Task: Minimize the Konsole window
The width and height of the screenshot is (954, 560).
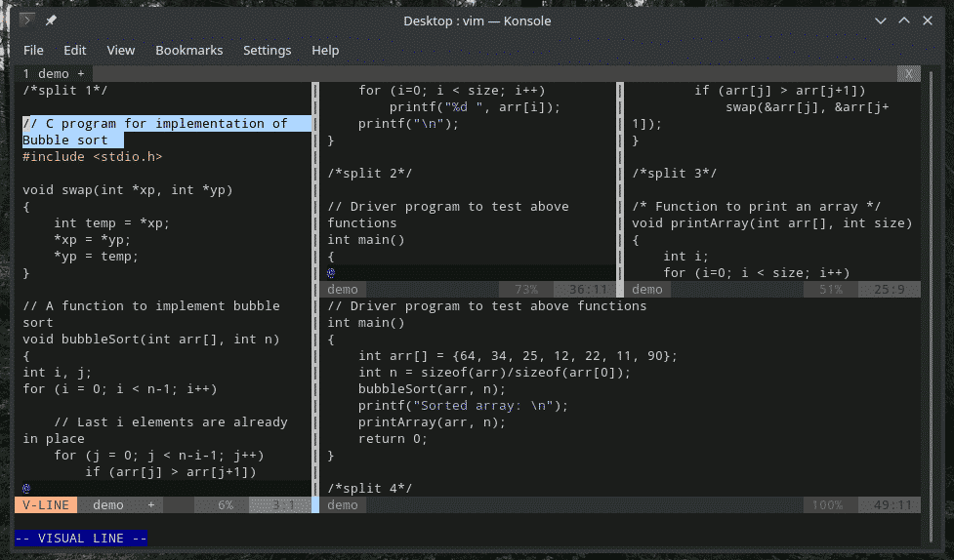Action: tap(881, 20)
